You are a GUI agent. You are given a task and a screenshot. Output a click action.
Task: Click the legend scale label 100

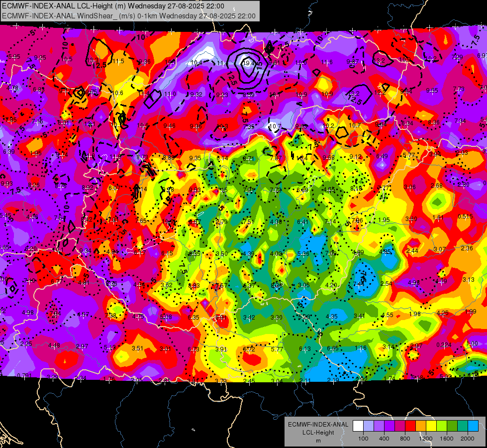point(363,439)
